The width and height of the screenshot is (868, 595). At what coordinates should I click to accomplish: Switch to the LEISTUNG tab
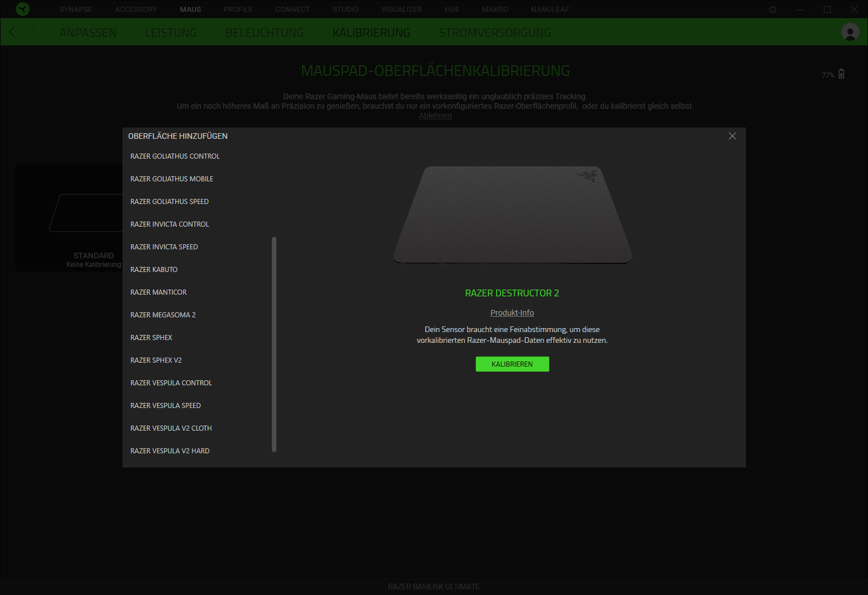(x=171, y=33)
